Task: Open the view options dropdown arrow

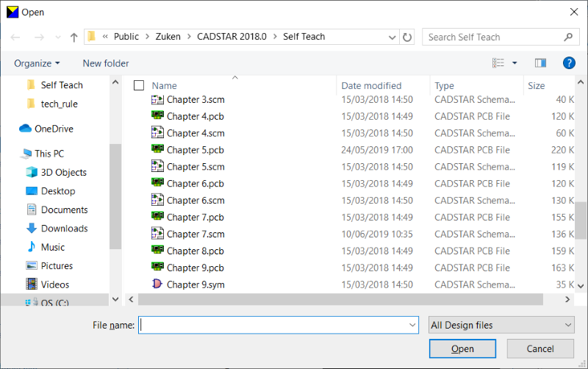Action: 515,63
